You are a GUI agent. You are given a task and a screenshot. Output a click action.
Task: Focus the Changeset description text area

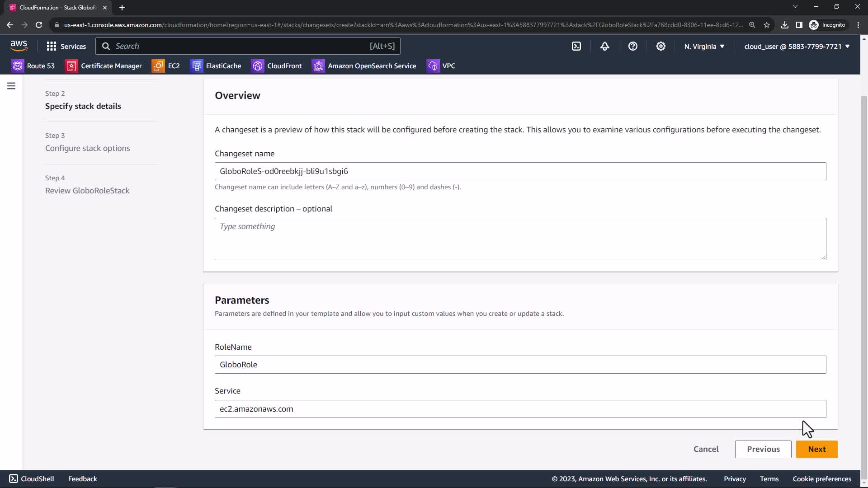[x=520, y=239]
